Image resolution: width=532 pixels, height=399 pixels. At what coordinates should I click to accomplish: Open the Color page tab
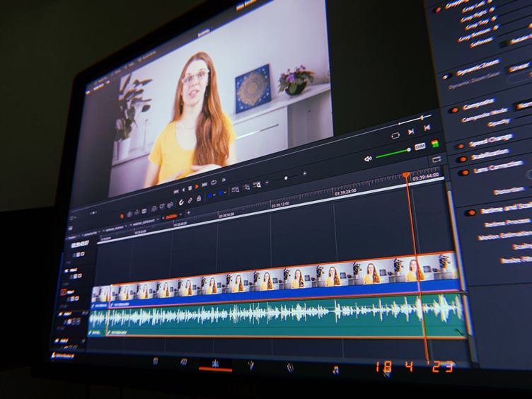click(290, 367)
